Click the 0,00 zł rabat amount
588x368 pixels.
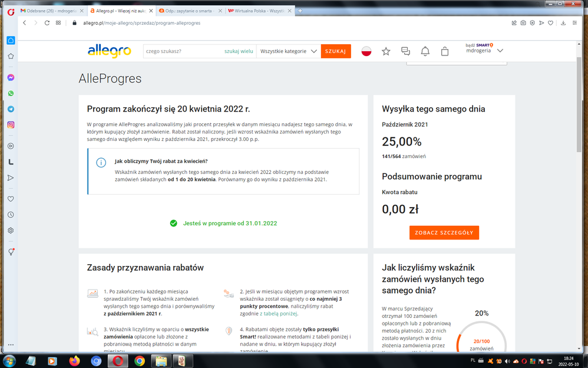click(400, 209)
